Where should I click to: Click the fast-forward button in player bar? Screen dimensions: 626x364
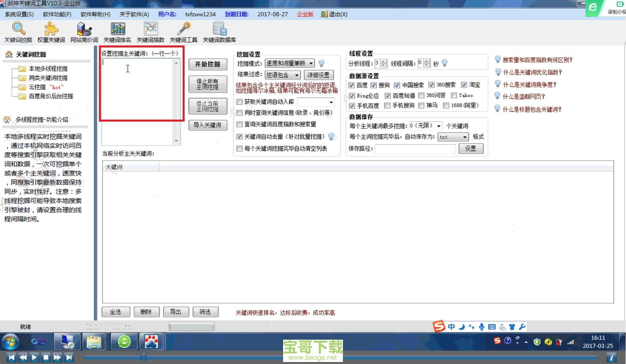57,358
